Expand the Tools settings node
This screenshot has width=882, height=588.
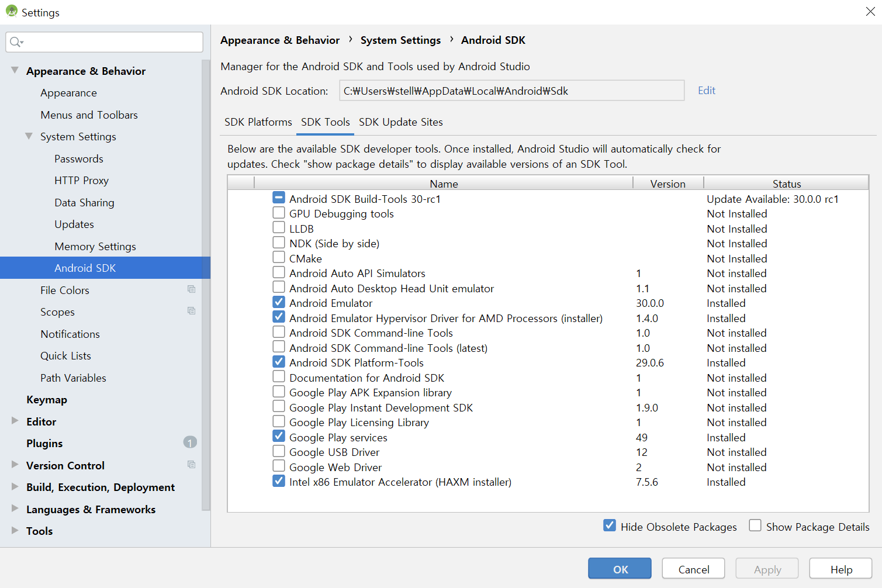tap(15, 531)
